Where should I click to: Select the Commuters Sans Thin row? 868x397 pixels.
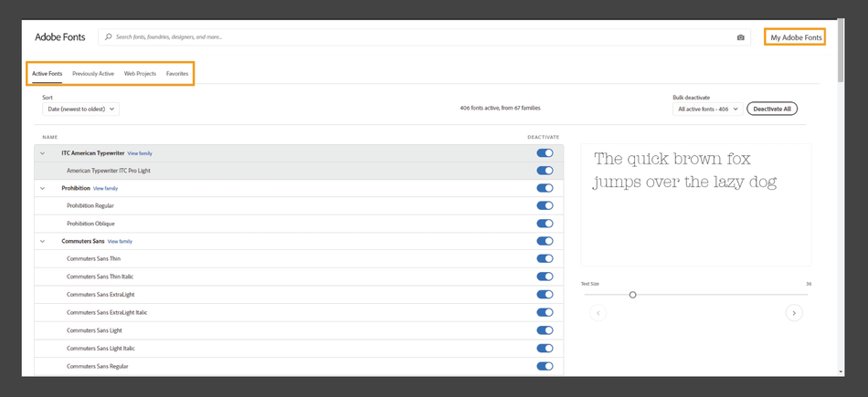(299, 259)
